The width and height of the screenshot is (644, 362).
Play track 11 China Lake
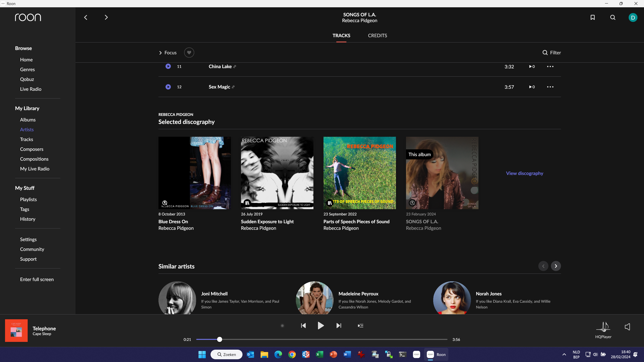(x=168, y=66)
